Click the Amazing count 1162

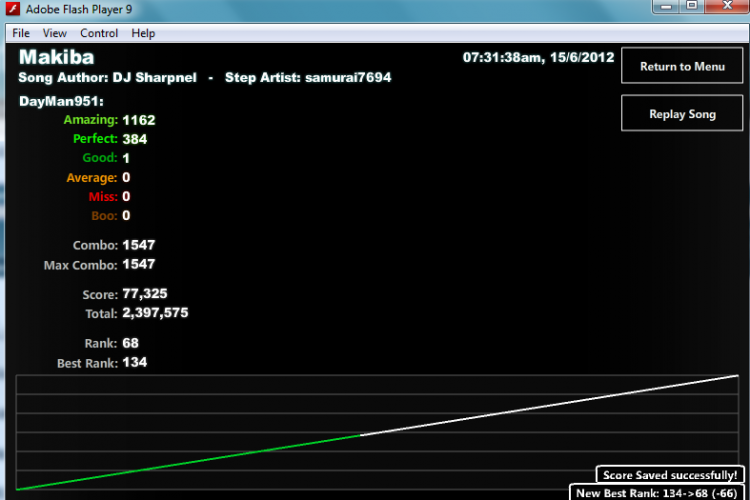[139, 120]
